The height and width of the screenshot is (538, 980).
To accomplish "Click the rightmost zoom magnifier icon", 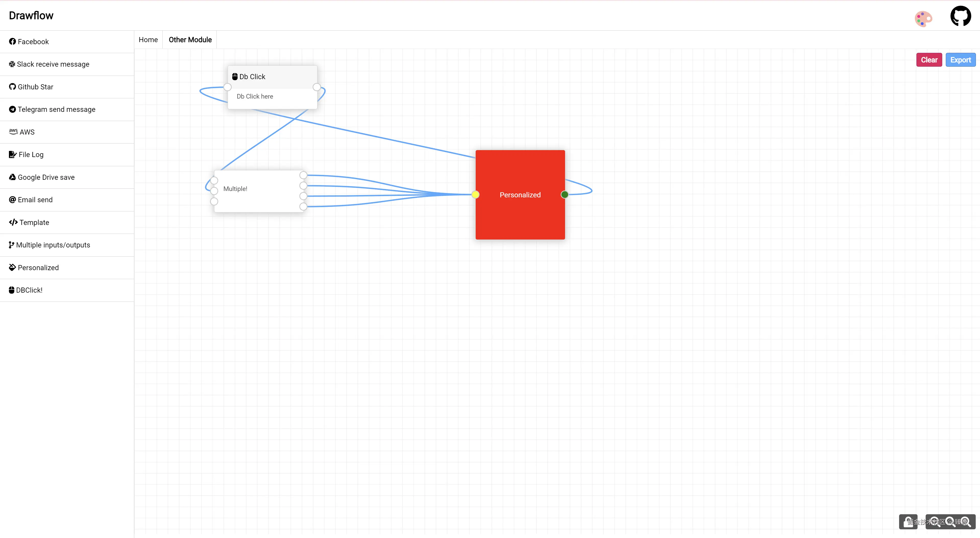I will tap(965, 522).
